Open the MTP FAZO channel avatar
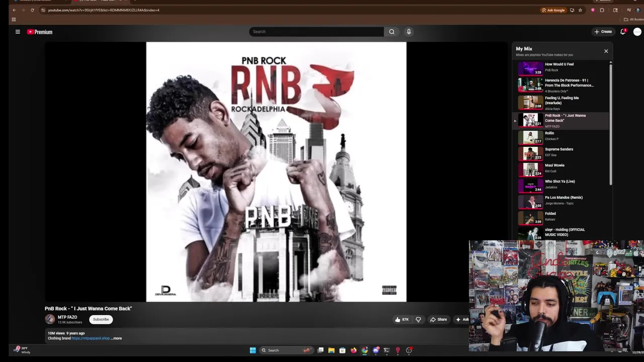This screenshot has height=362, width=644. 50,319
